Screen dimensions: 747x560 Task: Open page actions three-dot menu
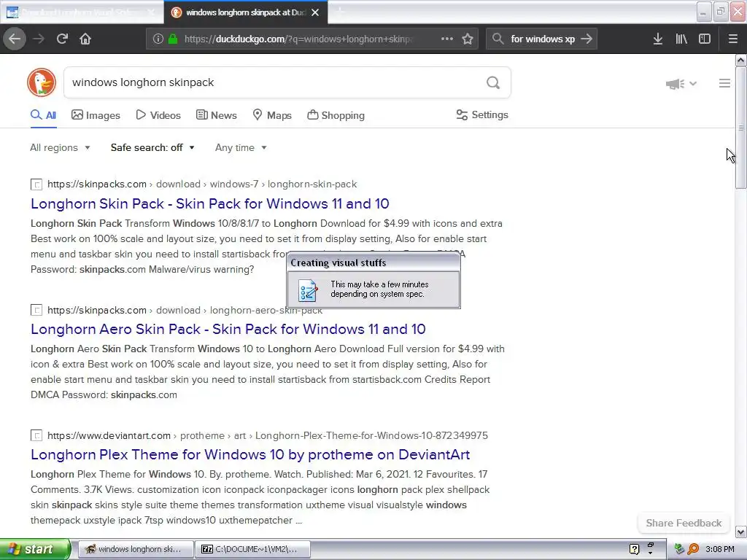coord(447,39)
